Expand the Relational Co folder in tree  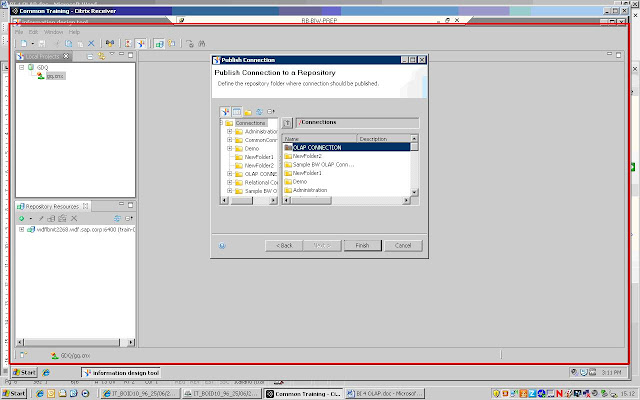tap(230, 182)
